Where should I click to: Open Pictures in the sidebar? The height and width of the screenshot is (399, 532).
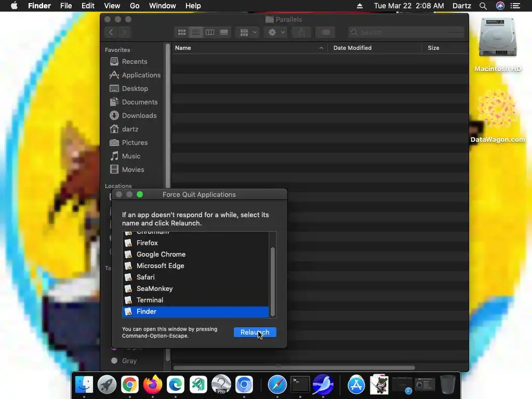coord(134,142)
